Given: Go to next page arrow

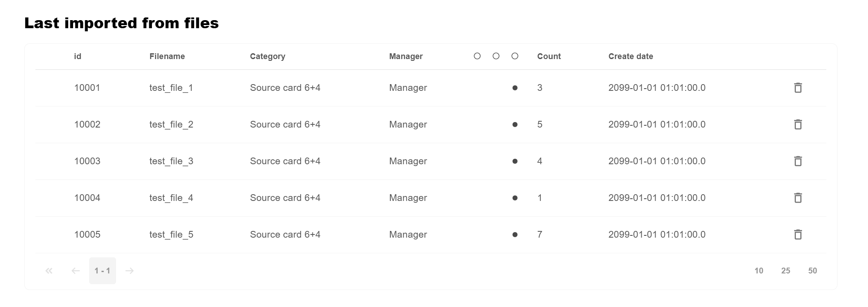Looking at the screenshot, I should click(x=130, y=271).
